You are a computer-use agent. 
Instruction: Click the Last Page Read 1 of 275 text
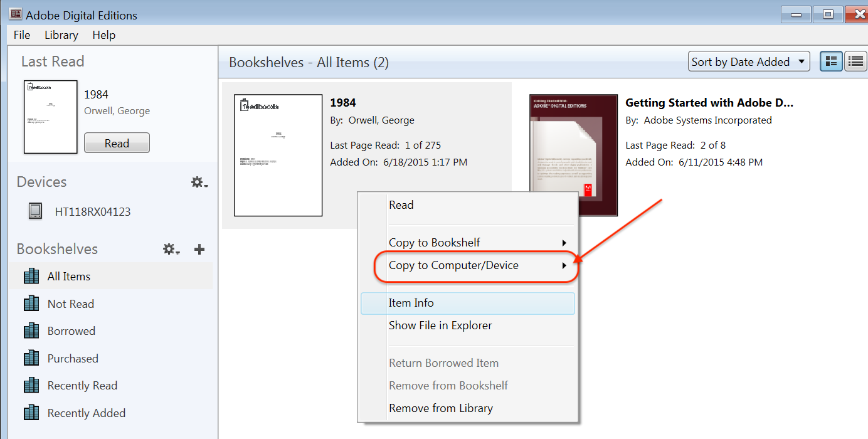[386, 145]
